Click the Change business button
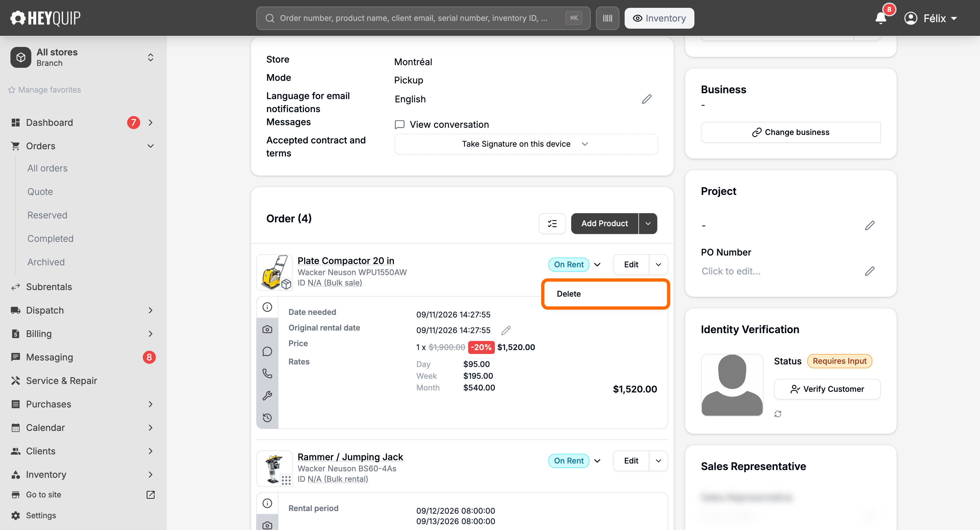The height and width of the screenshot is (530, 980). pyautogui.click(x=791, y=132)
